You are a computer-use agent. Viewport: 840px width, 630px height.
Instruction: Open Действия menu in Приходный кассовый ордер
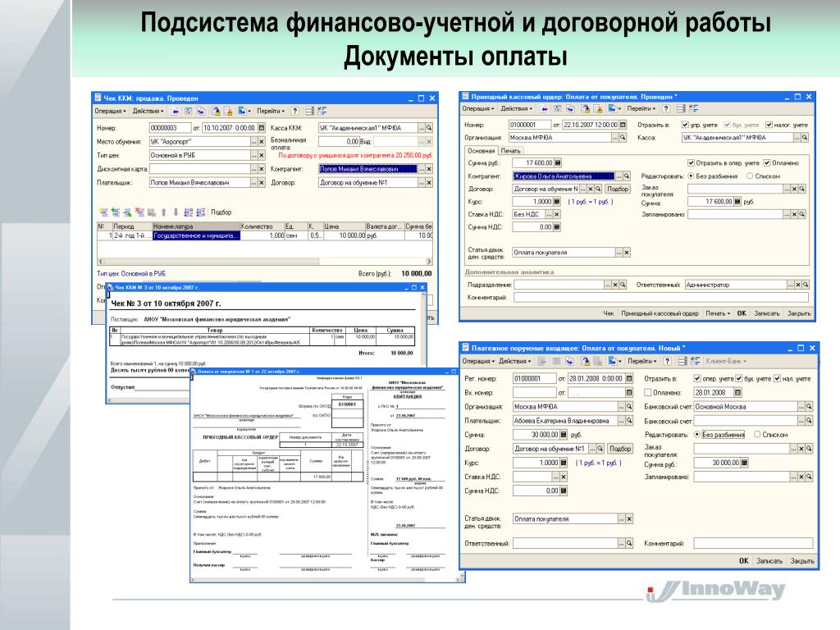[517, 109]
